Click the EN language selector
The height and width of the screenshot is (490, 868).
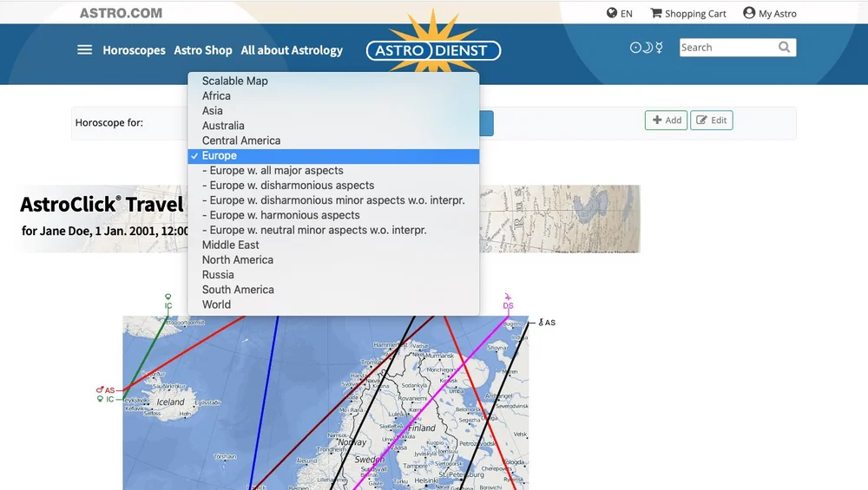pos(626,14)
